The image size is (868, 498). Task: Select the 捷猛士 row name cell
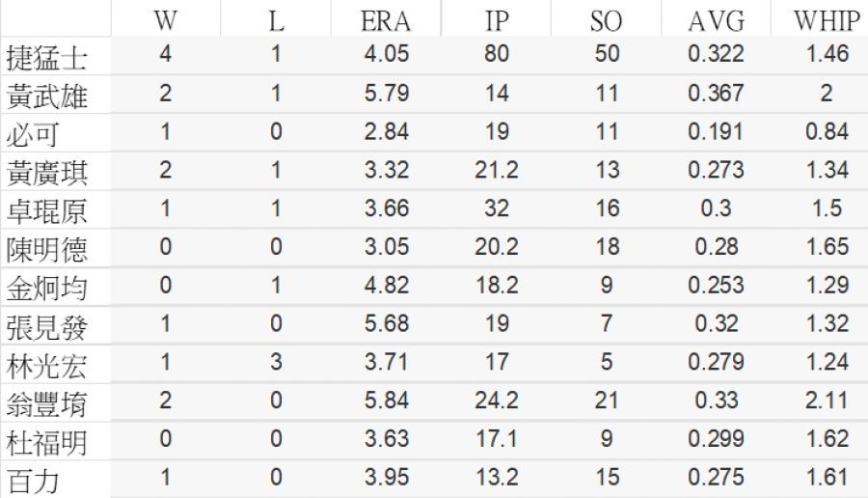(46, 58)
